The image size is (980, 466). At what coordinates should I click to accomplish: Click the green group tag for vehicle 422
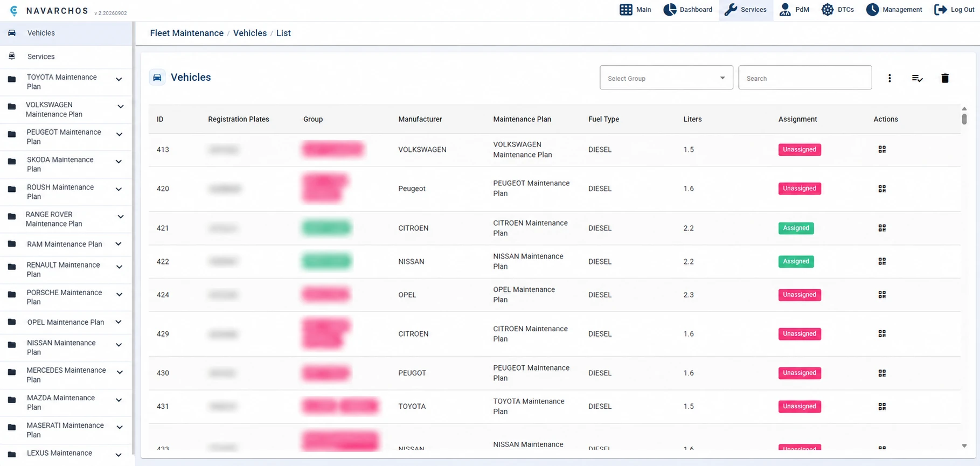point(327,261)
